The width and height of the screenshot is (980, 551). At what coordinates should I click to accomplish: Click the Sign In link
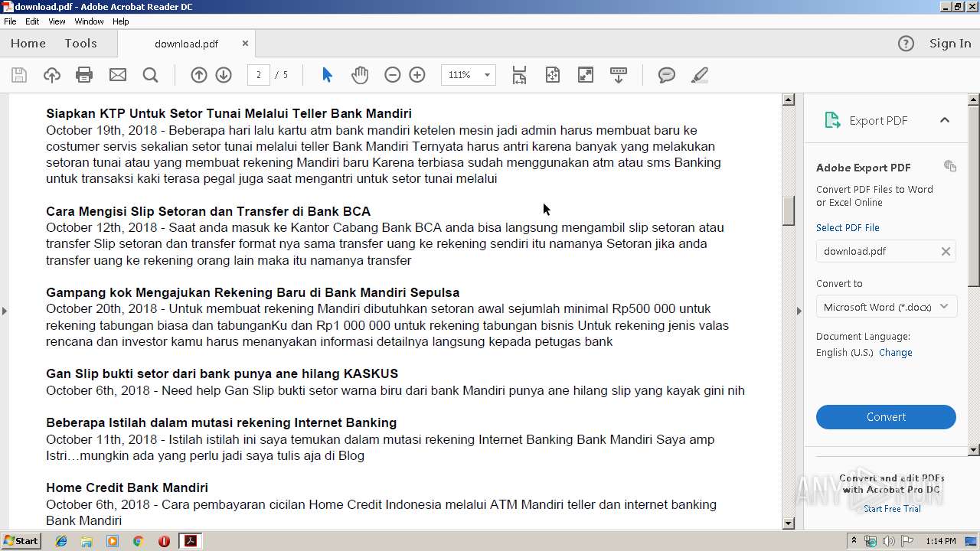coord(950,44)
